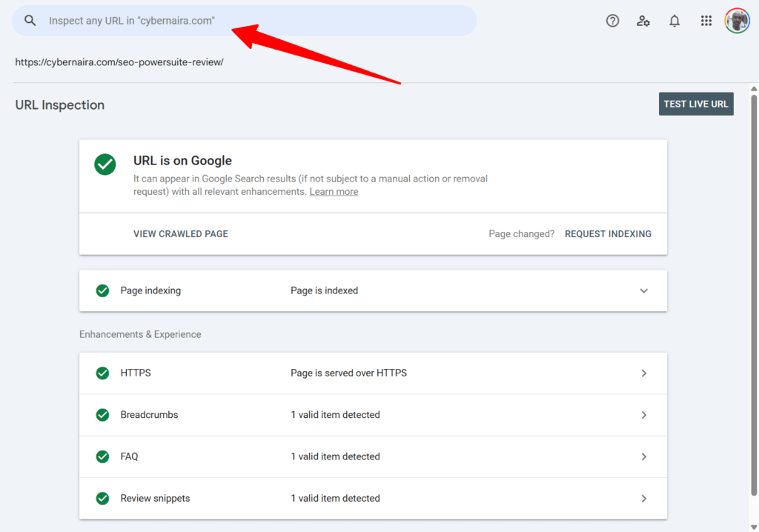Open Breadcrumbs details arrow
This screenshot has height=532, width=759.
(644, 415)
